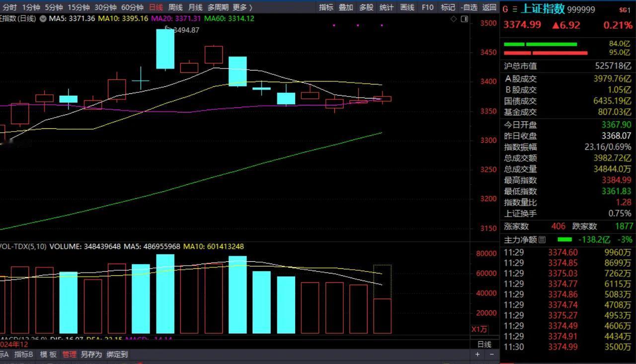Select the 指标B tab at bottom
The width and height of the screenshot is (636, 364).
click(x=23, y=354)
